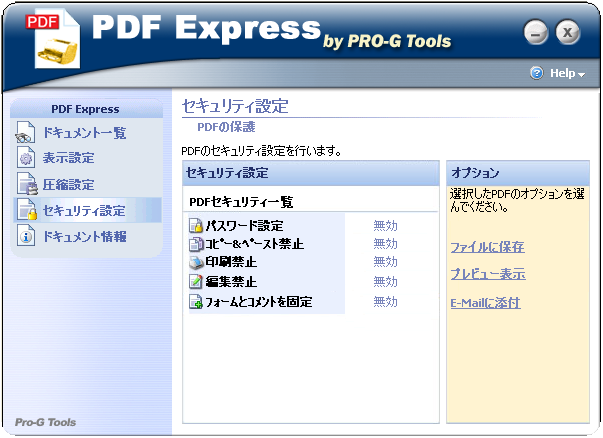Click the PDFの保護 subtitle text

pos(226,127)
